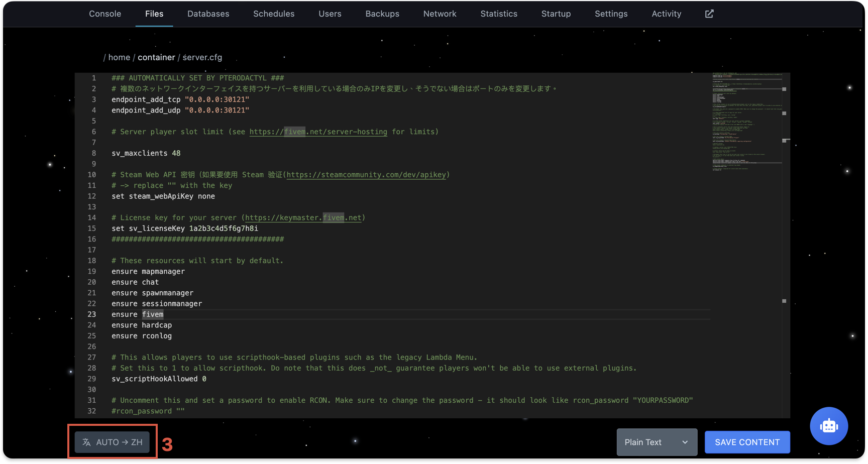
Task: Switch to the Console tab
Action: coord(105,14)
